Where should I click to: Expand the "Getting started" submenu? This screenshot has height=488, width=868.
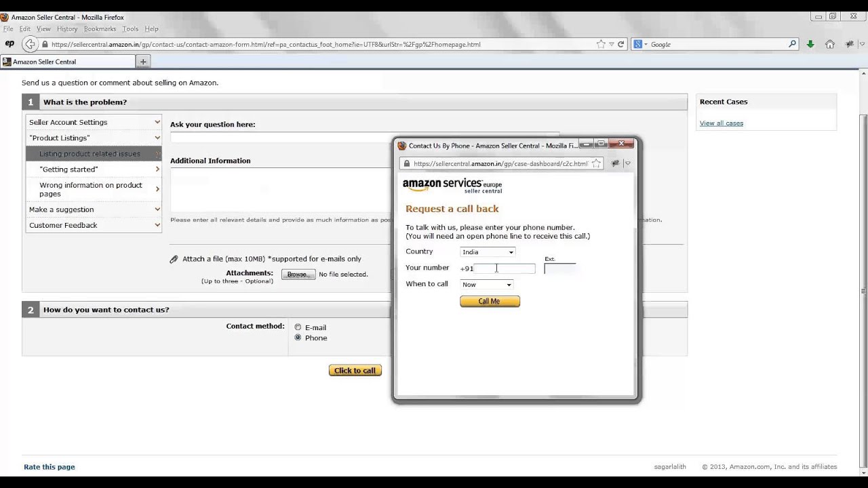click(94, 169)
